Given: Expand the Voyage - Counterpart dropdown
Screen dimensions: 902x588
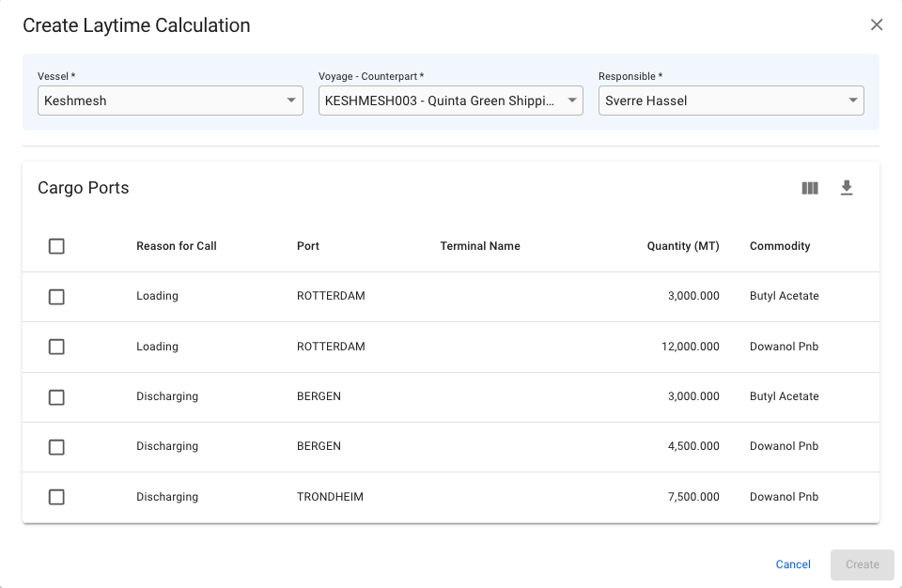Looking at the screenshot, I should point(450,101).
